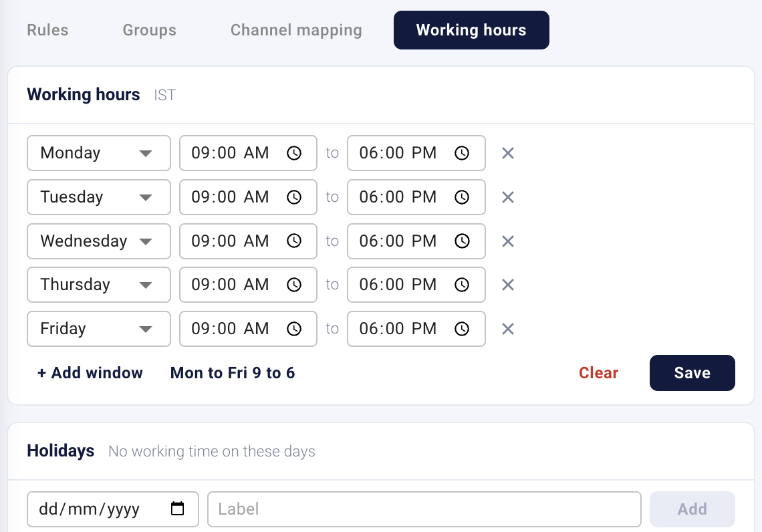Viewport: 762px width, 532px height.
Task: Select the Working hours tab
Action: pyautogui.click(x=471, y=30)
